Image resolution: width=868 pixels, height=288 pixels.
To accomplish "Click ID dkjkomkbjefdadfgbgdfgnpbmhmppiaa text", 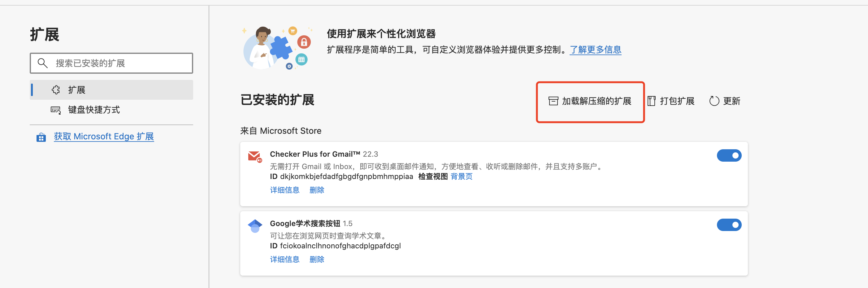I will pos(341,177).
